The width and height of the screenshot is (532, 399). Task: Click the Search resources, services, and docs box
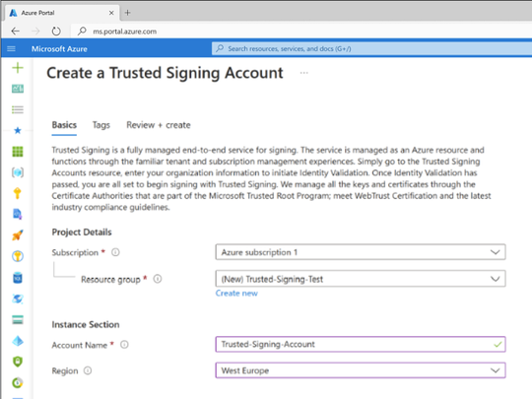click(371, 48)
